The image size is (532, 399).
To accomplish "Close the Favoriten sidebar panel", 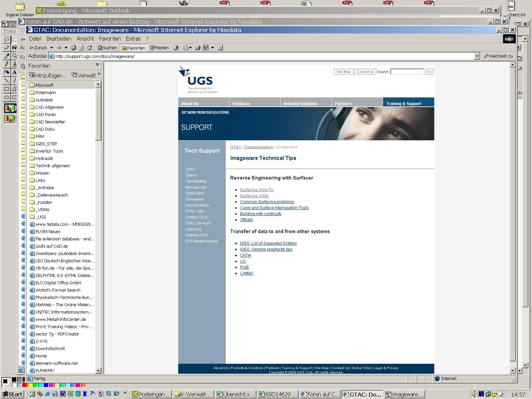I will pos(97,65).
